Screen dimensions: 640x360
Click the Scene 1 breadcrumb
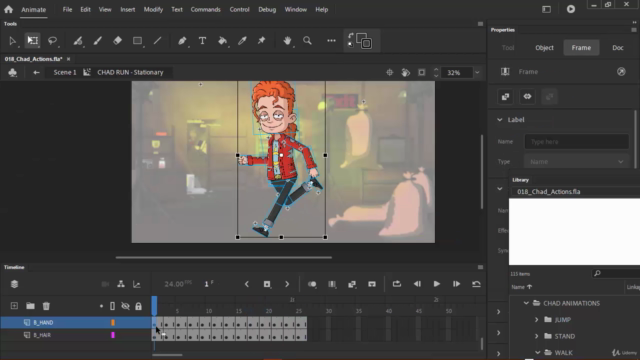click(65, 72)
